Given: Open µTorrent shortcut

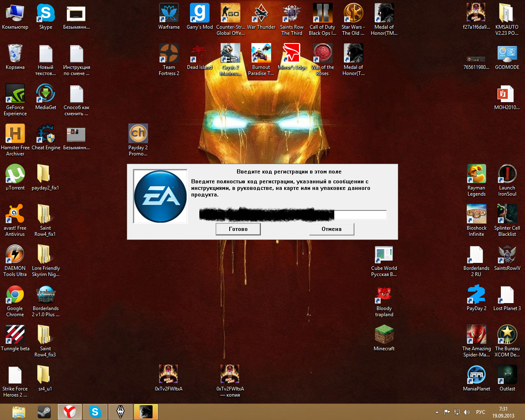Looking at the screenshot, I should click(15, 178).
